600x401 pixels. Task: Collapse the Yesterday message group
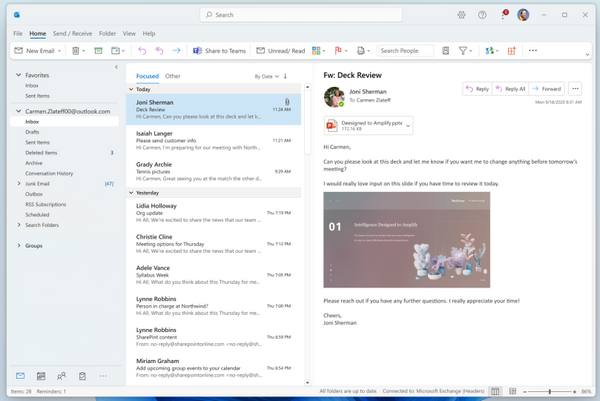(131, 193)
